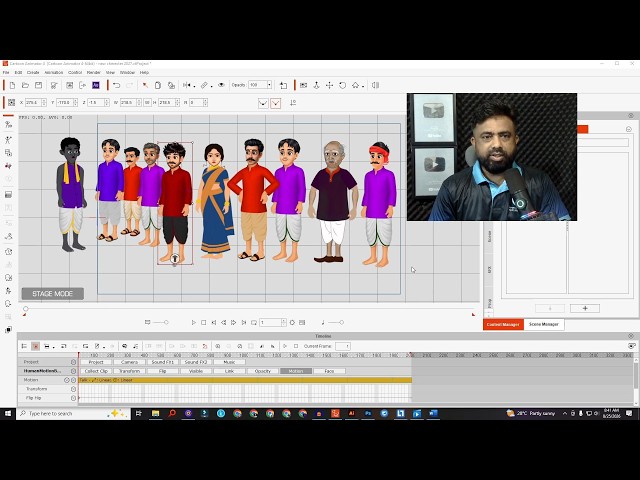Toggle the HumanMotion track circle button
This screenshot has height=480, width=640.
click(x=73, y=371)
